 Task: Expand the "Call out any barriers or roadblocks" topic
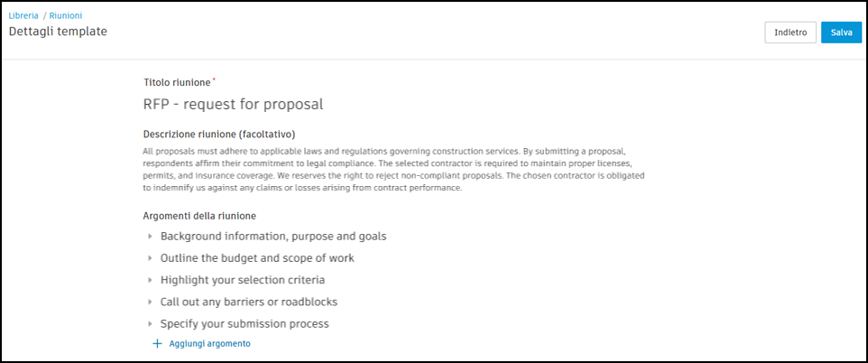tap(151, 302)
